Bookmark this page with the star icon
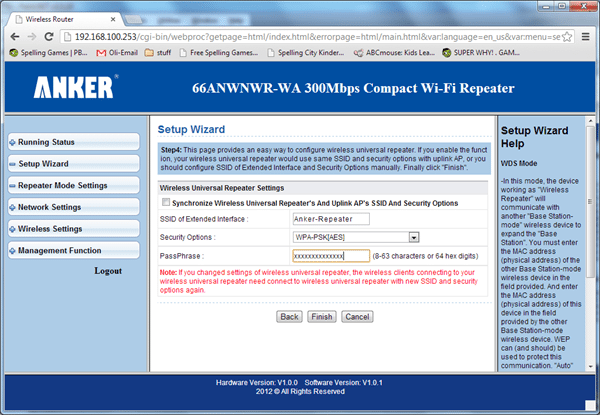The height and width of the screenshot is (415, 600). click(567, 37)
